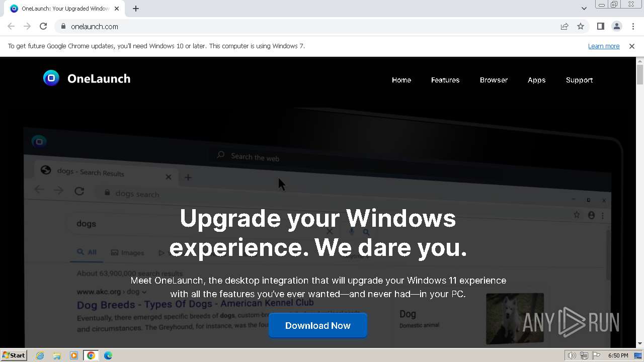The width and height of the screenshot is (644, 362).
Task: Open the Windows Start button
Action: tap(14, 355)
